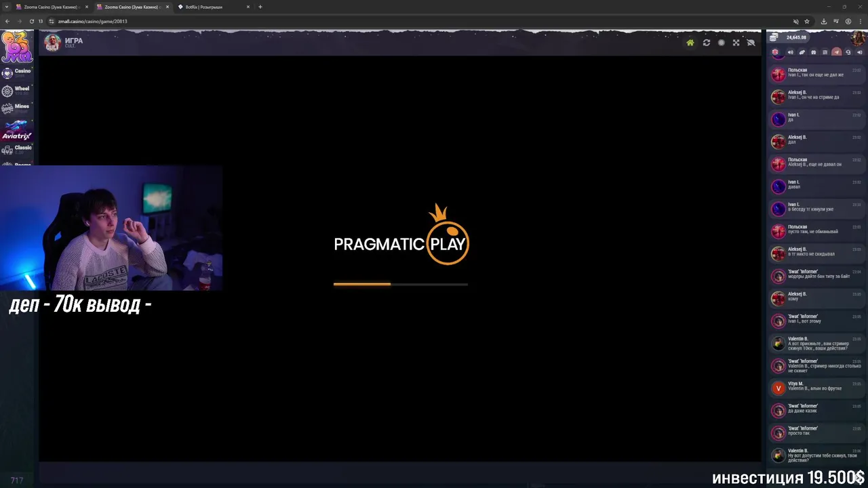Switch to first Zooma Casino browser tab

click(x=51, y=7)
